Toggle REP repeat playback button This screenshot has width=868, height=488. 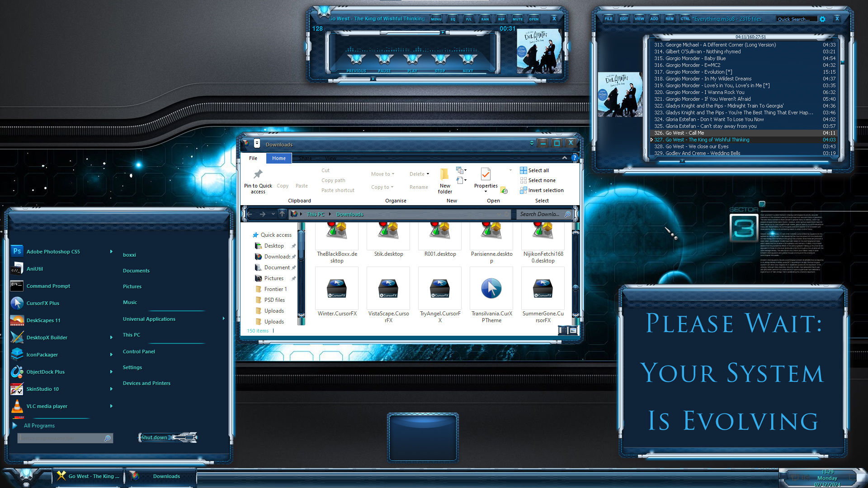[501, 19]
